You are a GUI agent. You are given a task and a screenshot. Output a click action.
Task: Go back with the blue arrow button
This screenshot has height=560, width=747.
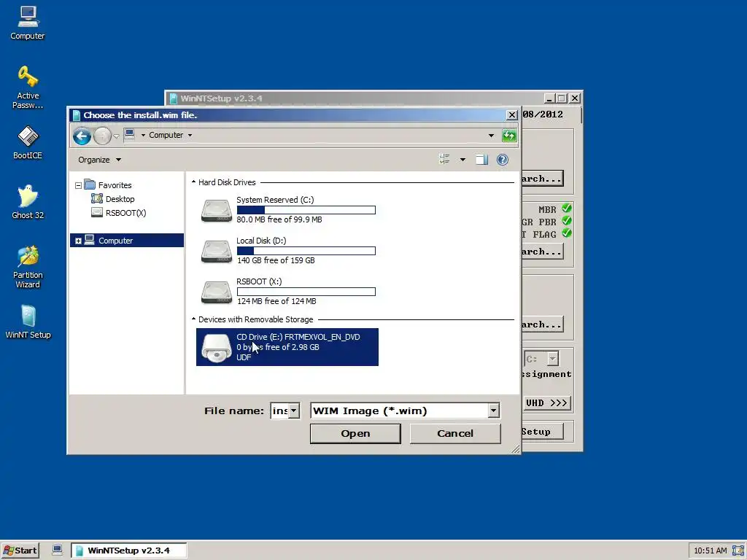[82, 136]
